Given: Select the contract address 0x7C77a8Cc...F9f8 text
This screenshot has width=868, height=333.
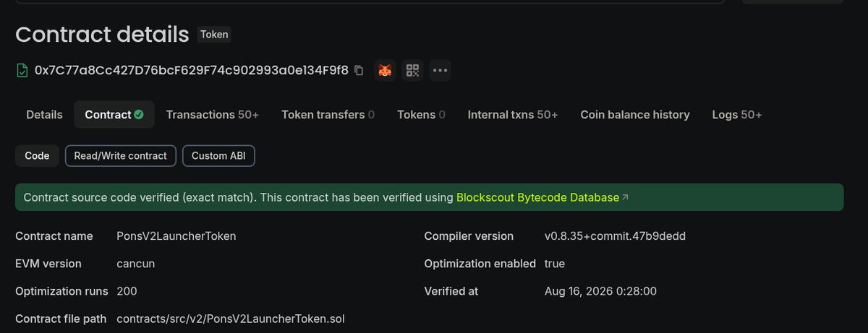Looking at the screenshot, I should [x=192, y=71].
